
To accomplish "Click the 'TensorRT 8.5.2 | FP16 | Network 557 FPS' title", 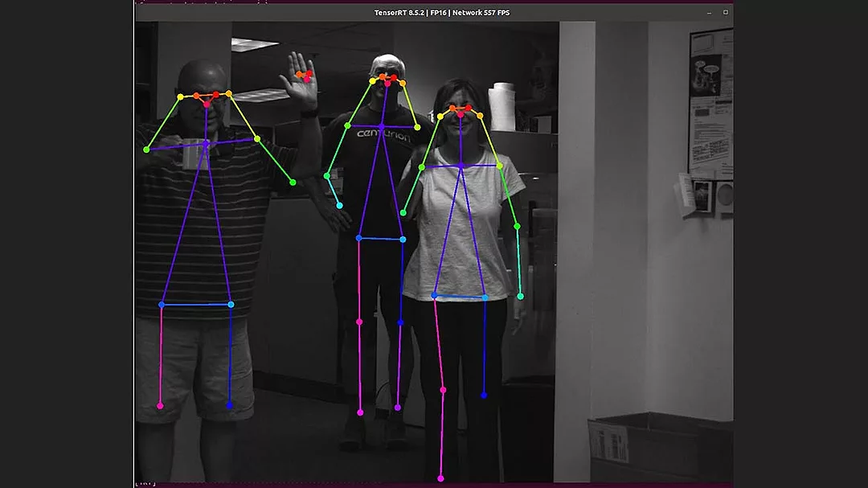I will [442, 13].
